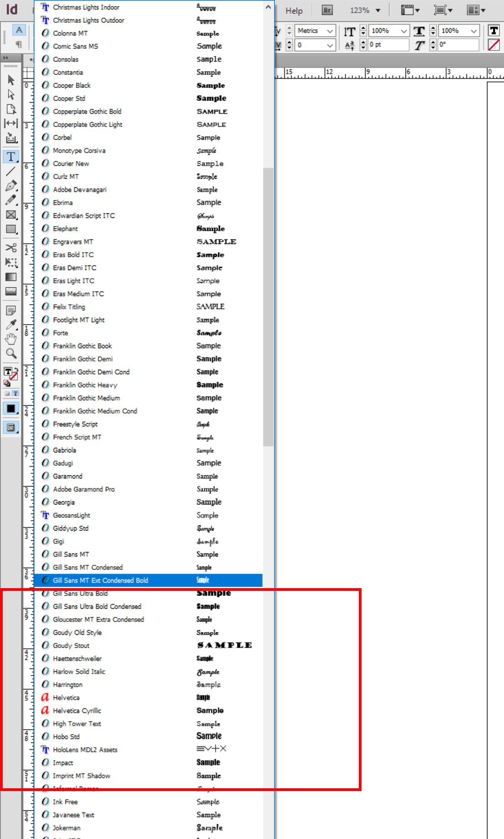Choose Gill Sans MT Ext Condensed Bold font
Screen dimensions: 504x839
(148, 580)
